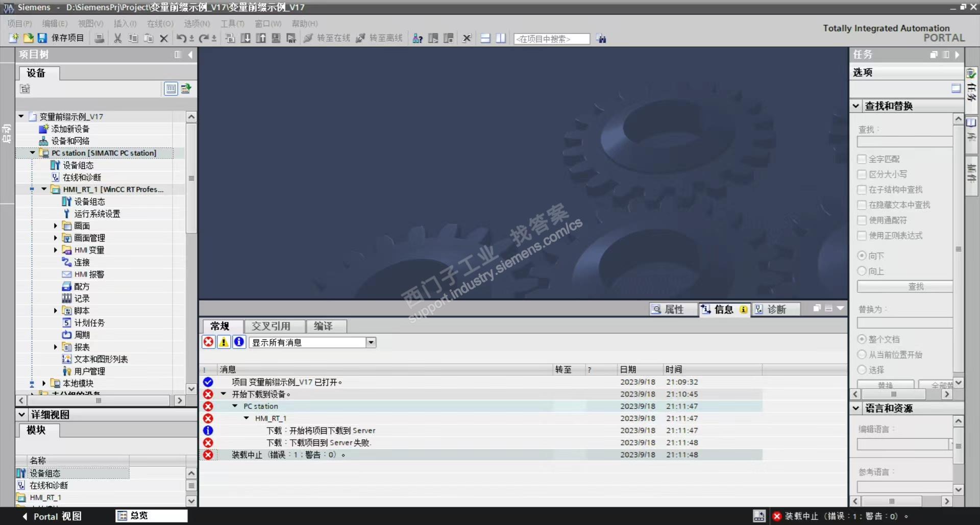The width and height of the screenshot is (980, 525).
Task: Click the delete X toolbar icon
Action: pyautogui.click(x=164, y=38)
